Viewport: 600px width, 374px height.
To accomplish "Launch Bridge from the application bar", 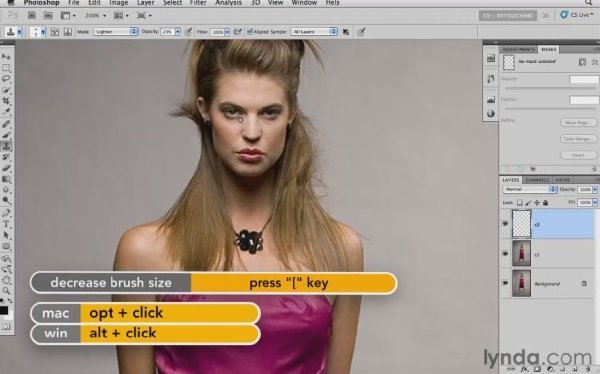I will (32, 16).
